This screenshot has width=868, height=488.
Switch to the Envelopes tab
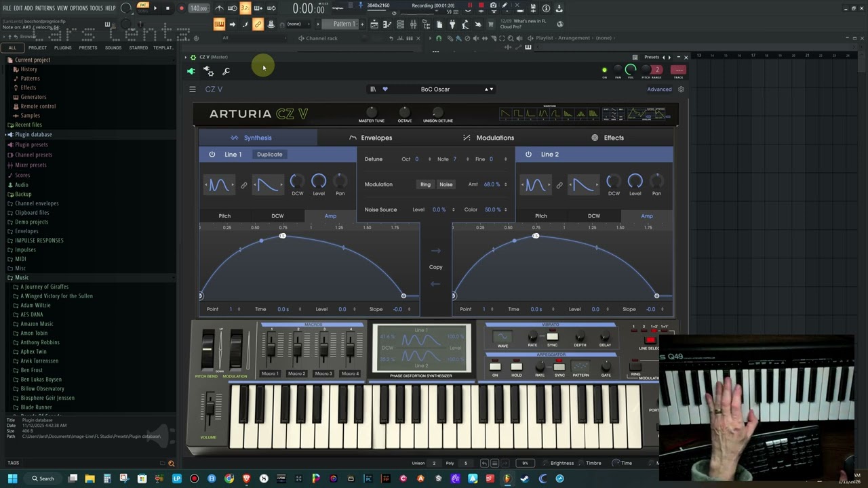(x=370, y=138)
